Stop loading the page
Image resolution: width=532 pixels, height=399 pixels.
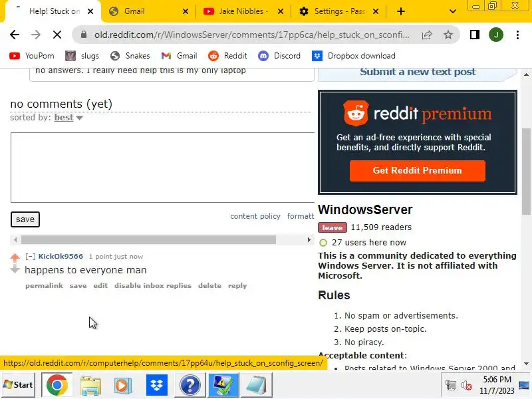57,35
